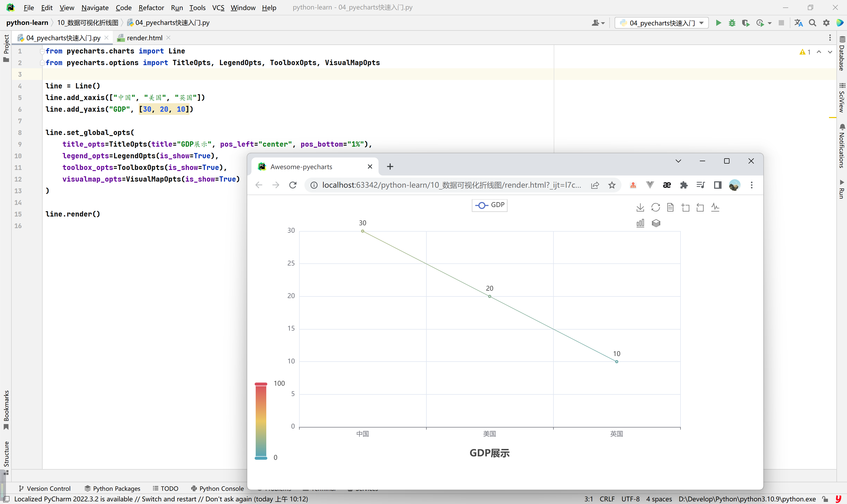
Task: Switch chart to bar type icon
Action: (x=640, y=223)
